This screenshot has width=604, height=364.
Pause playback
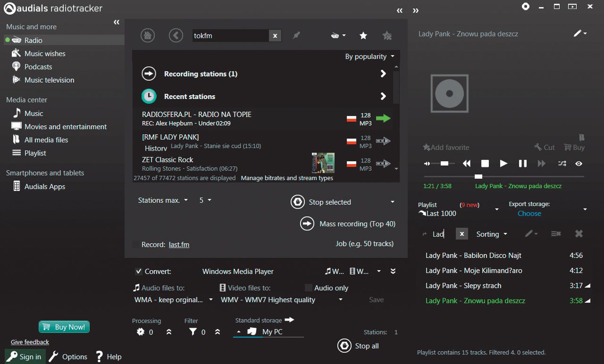pyautogui.click(x=523, y=164)
